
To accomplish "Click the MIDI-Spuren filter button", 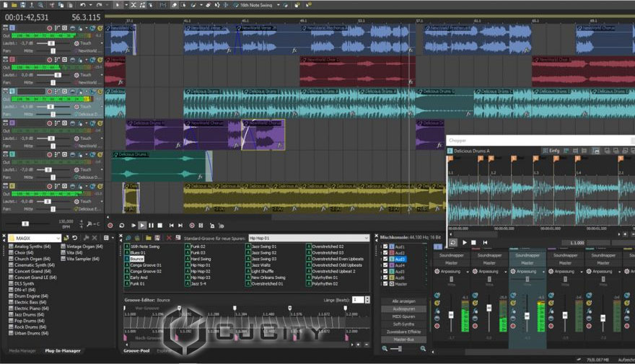I will click(x=403, y=316).
